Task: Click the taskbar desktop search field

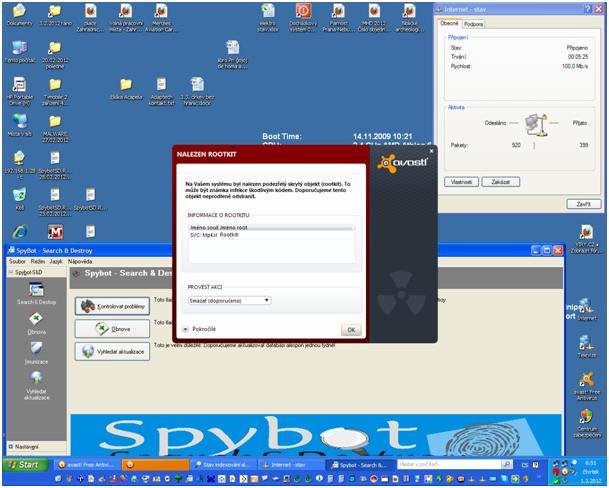Action: (x=449, y=464)
